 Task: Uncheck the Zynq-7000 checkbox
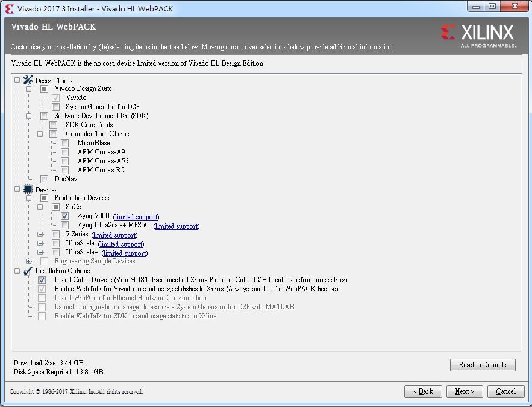(65, 216)
